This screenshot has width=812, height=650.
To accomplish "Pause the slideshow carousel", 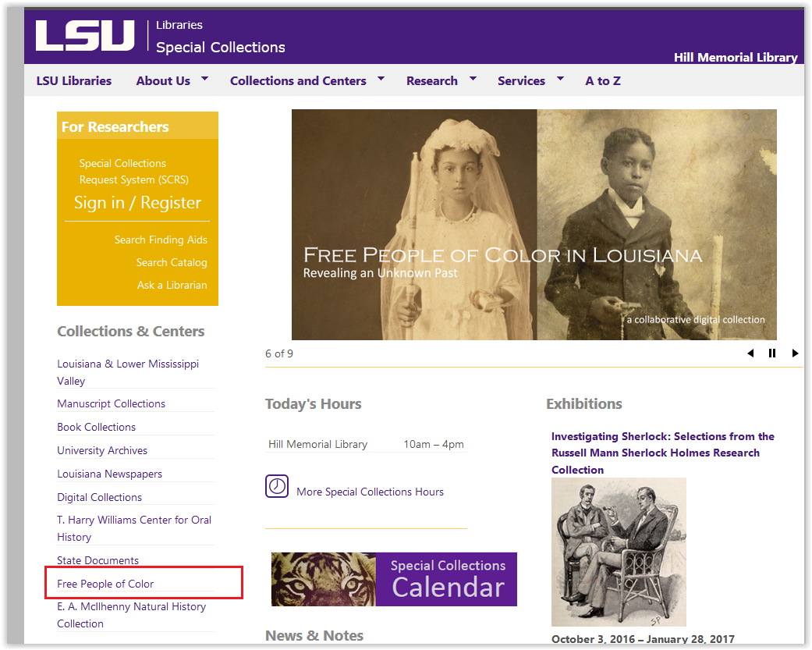I will [772, 353].
